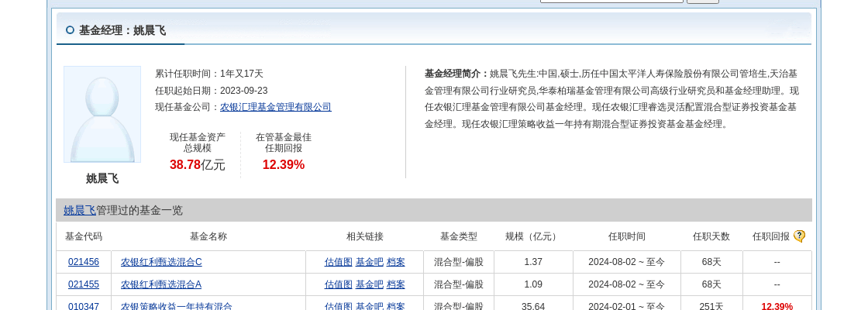Click the scale value 35.64

click(533, 306)
